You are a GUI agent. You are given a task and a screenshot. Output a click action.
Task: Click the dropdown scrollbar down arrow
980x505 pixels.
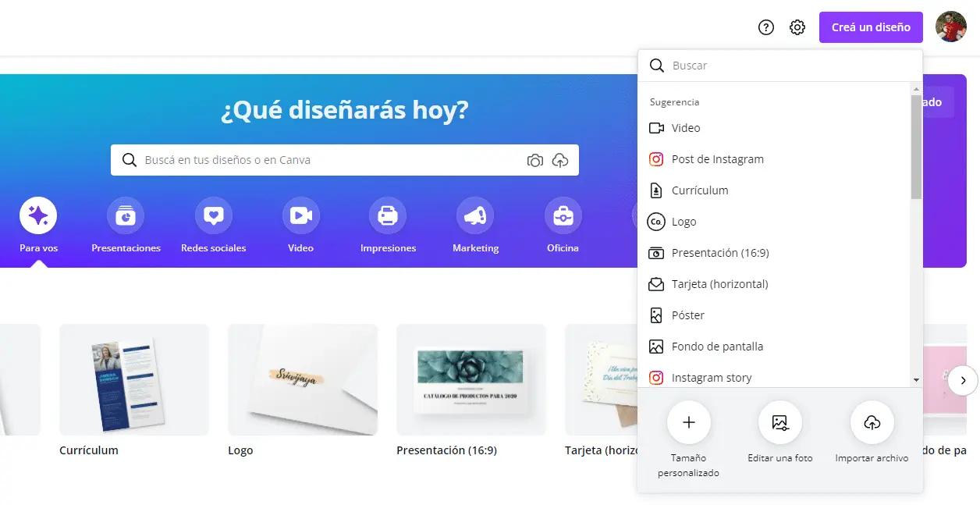pyautogui.click(x=916, y=379)
